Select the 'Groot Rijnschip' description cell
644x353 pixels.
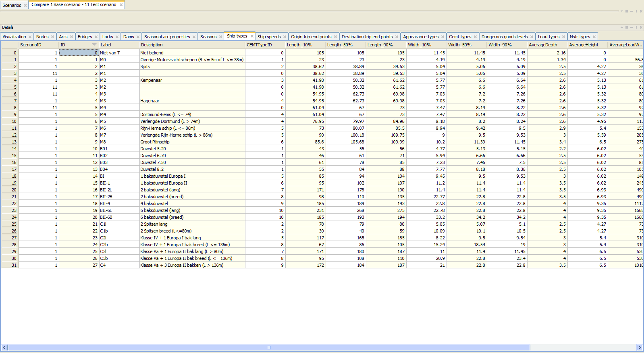tap(192, 142)
